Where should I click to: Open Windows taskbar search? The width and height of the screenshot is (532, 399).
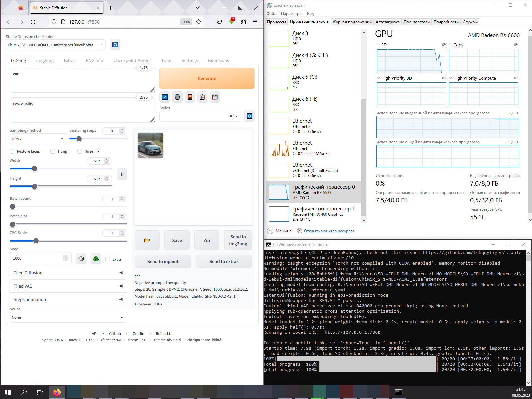[x=24, y=392]
